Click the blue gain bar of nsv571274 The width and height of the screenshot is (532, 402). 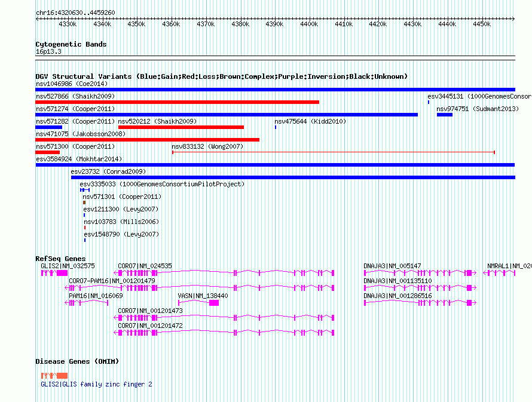227,115
